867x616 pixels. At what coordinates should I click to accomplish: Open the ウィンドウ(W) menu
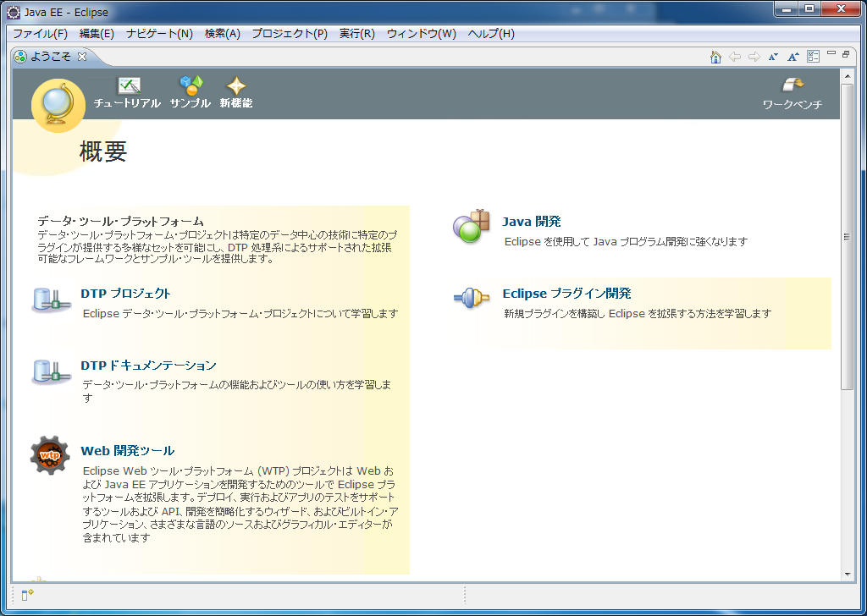tap(421, 34)
